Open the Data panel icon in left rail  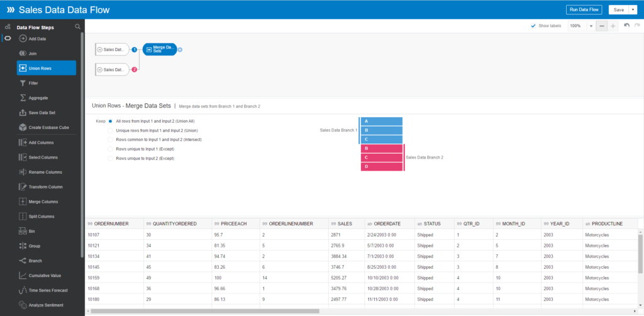pos(8,26)
